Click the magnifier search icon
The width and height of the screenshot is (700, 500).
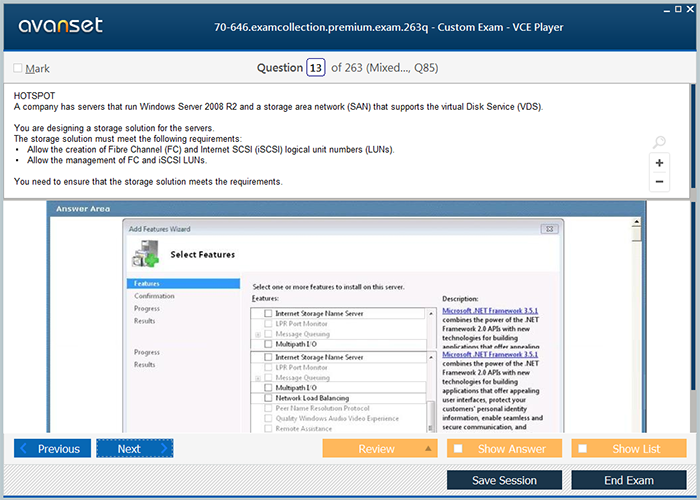point(659,142)
